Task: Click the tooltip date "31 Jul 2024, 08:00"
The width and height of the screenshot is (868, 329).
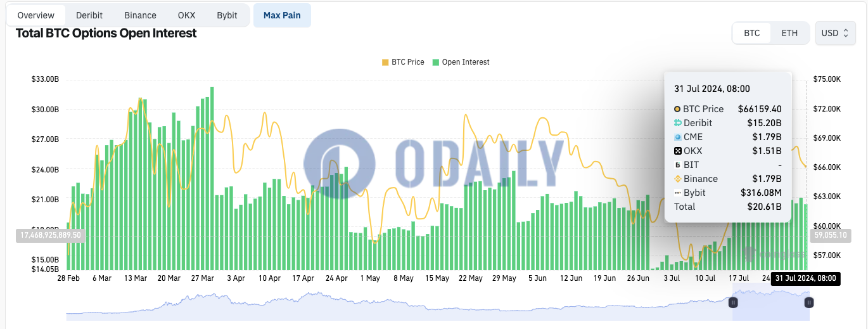Action: (x=712, y=89)
